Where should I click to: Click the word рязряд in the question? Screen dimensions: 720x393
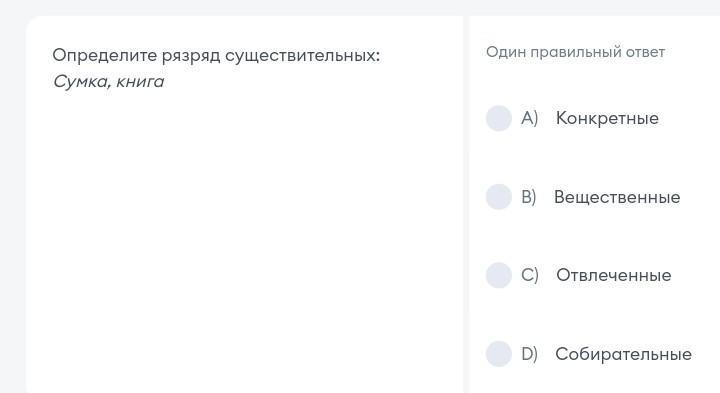click(191, 57)
